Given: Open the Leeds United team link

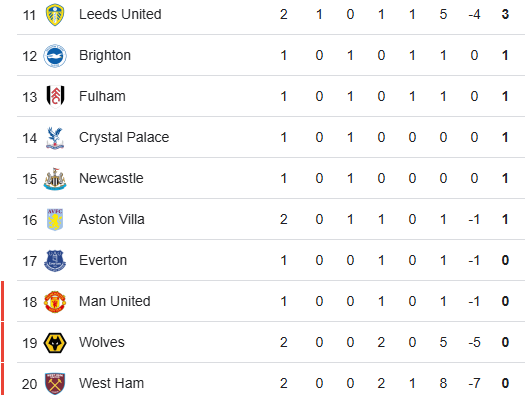Looking at the screenshot, I should pyautogui.click(x=120, y=14).
